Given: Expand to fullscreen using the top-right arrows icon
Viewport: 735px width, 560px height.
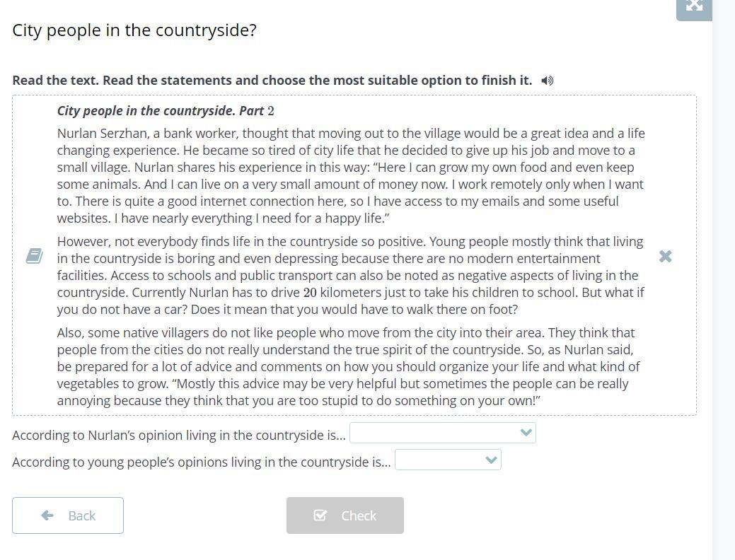Looking at the screenshot, I should 694,6.
